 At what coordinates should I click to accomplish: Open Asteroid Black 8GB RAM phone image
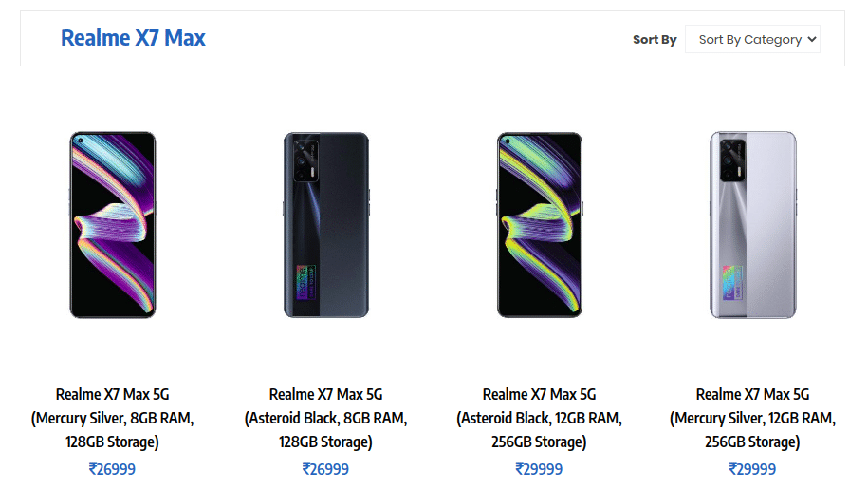pos(325,225)
